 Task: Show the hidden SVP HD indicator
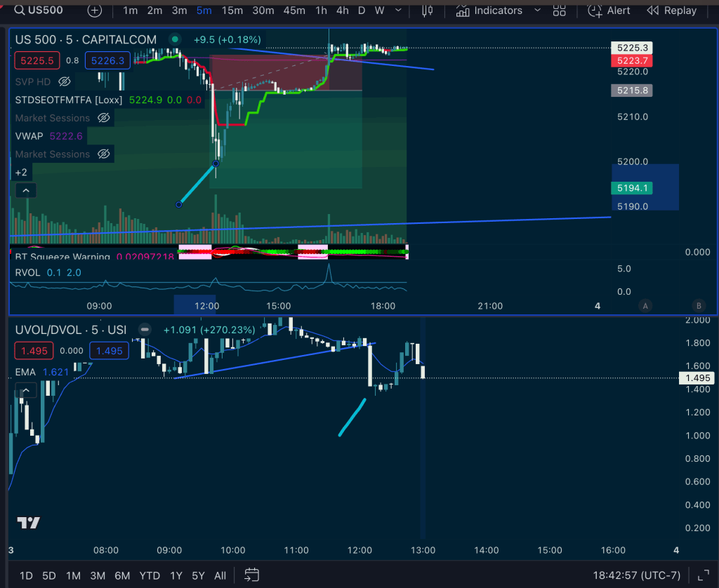tap(65, 81)
